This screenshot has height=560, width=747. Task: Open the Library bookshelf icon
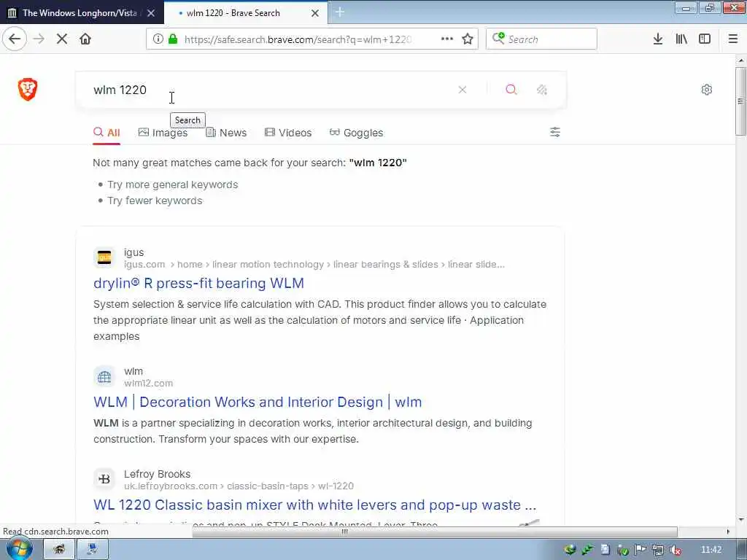pyautogui.click(x=681, y=39)
